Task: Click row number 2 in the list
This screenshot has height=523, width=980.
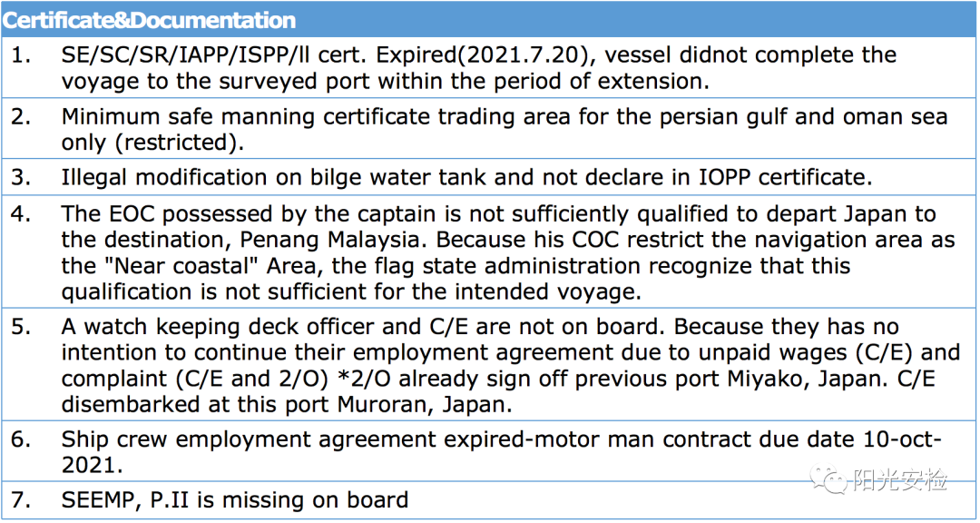Action: [21, 116]
